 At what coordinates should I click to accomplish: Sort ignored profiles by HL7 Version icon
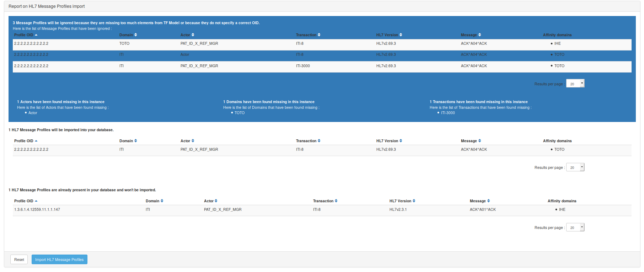[401, 35]
